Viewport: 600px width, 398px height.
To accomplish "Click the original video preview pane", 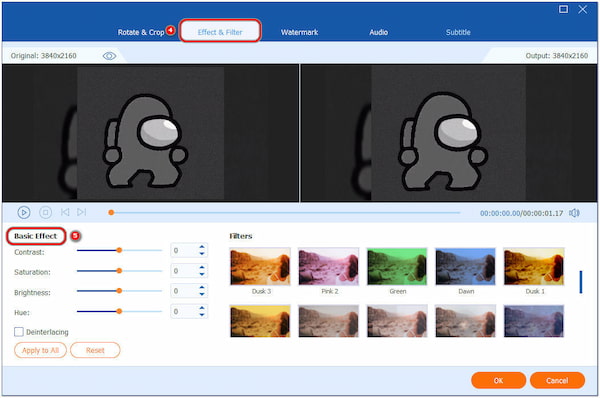I will coord(150,133).
